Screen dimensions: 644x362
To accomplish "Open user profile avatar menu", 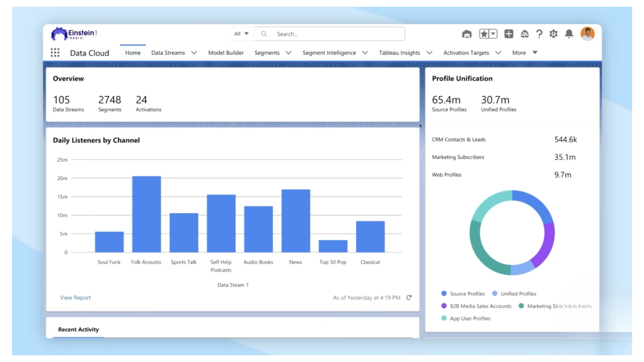I will click(x=587, y=34).
